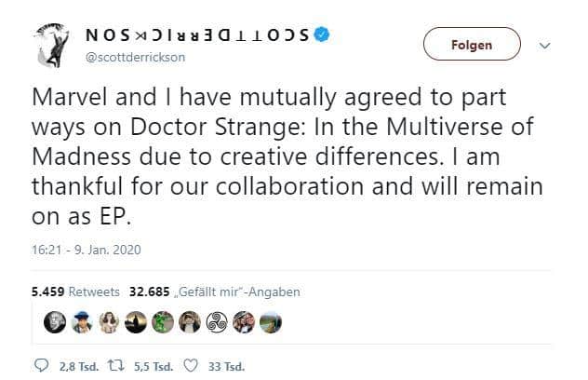Open the @scottderrickson handle link
The image size is (588, 380).
136,58
